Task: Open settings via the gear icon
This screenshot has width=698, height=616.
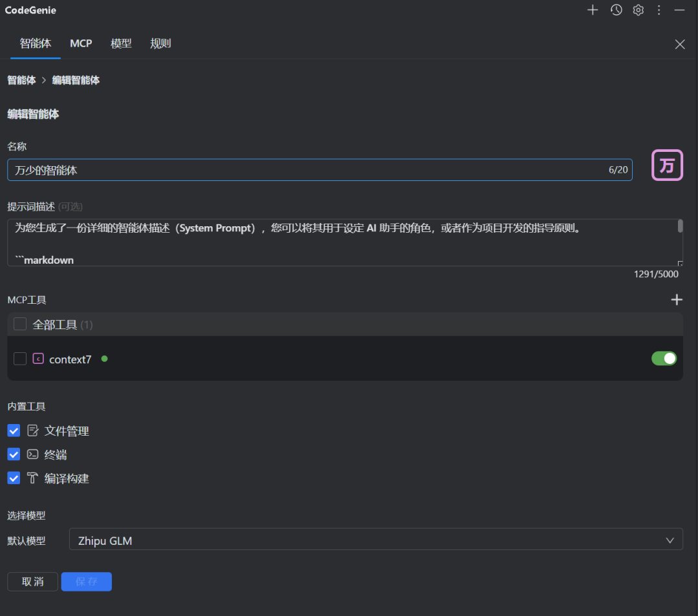Action: pyautogui.click(x=638, y=10)
